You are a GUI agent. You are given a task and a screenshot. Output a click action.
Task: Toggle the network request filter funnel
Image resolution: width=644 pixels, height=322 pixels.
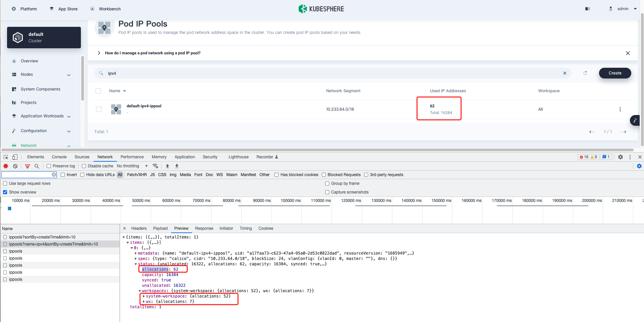point(28,166)
